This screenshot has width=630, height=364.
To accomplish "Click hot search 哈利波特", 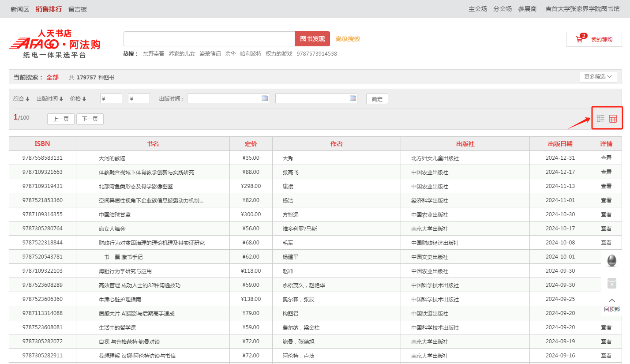I will click(251, 54).
